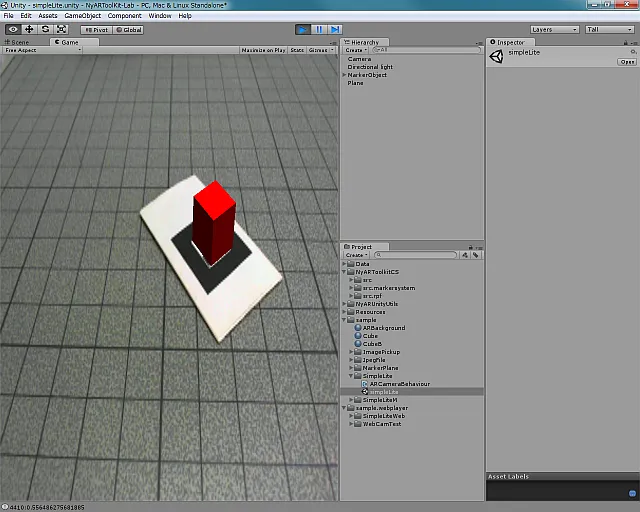Open the Window menu

[x=160, y=16]
